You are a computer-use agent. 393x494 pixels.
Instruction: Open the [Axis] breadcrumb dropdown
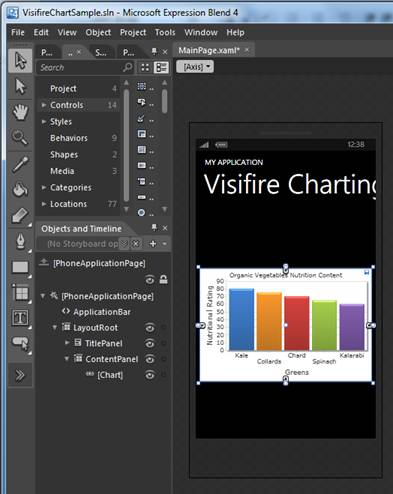click(x=195, y=67)
